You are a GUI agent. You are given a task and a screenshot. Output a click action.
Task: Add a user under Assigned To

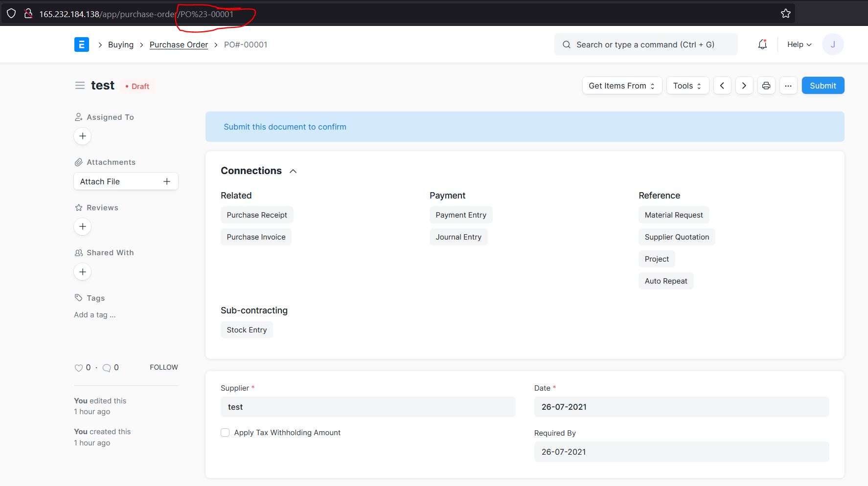tap(82, 136)
